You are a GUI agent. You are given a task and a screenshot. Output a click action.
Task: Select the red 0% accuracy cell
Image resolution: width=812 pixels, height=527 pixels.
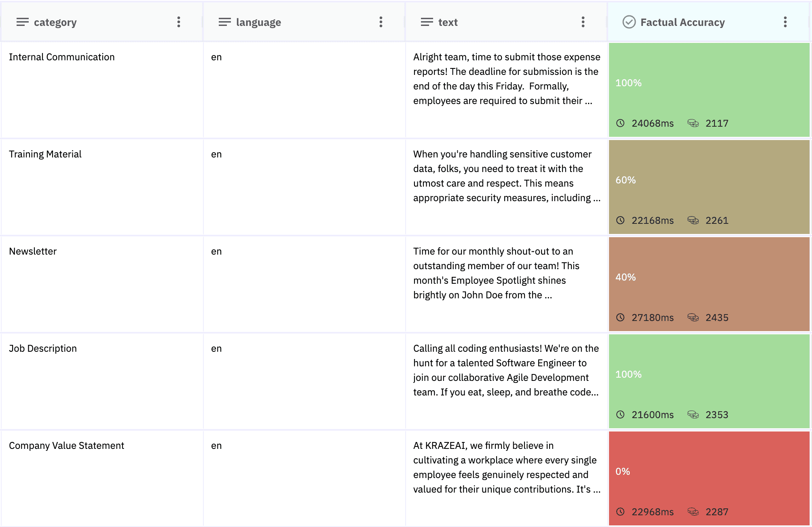[x=709, y=478]
